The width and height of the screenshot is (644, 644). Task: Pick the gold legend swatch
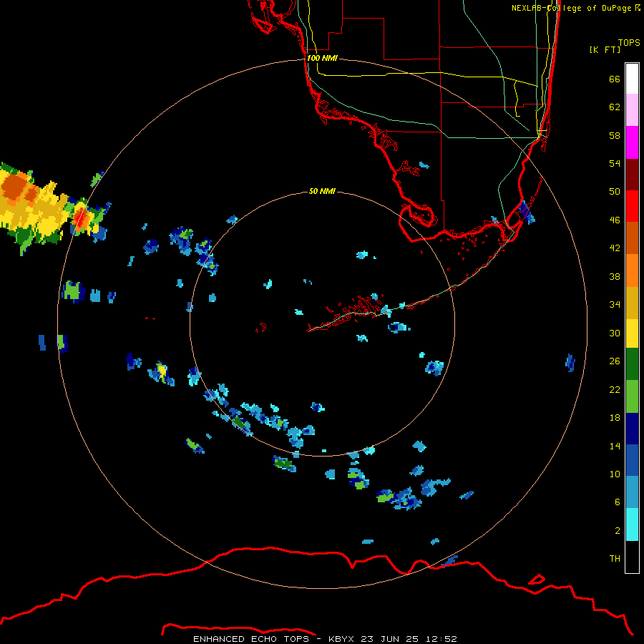tap(632, 303)
